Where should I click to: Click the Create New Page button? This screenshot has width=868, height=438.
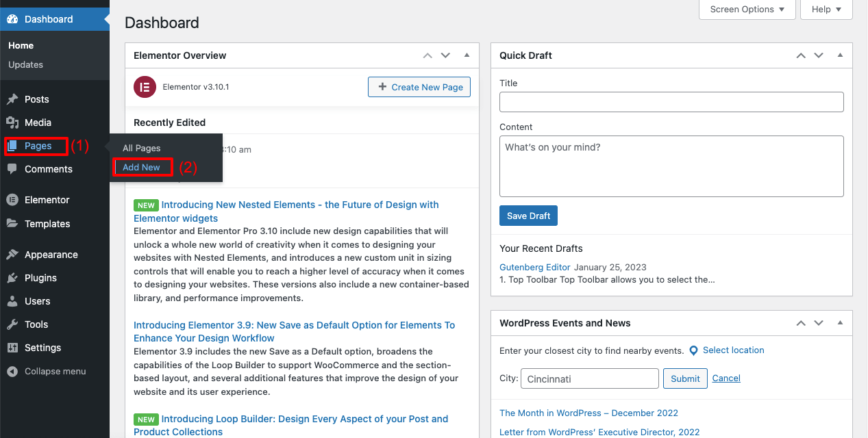pos(419,87)
